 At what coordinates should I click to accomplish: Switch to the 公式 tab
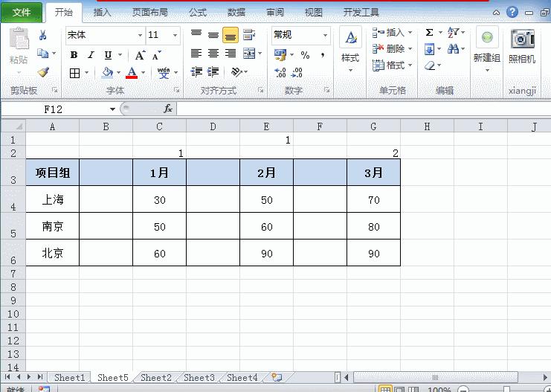[198, 13]
